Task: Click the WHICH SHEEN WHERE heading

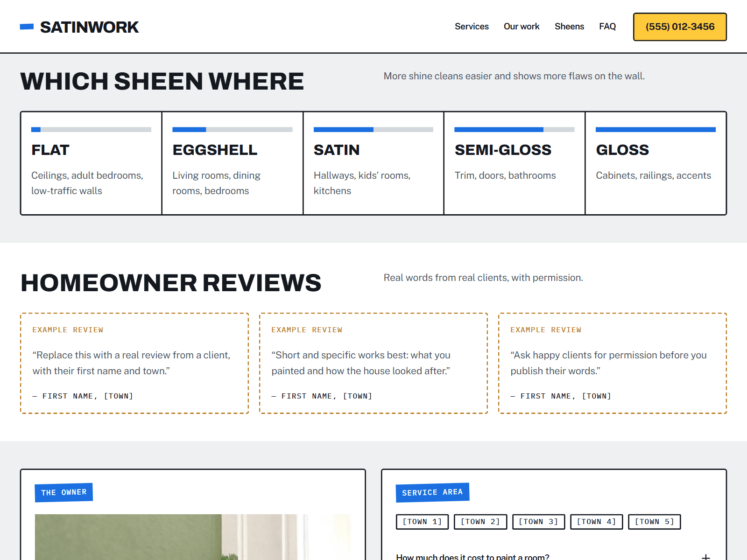Action: click(x=162, y=81)
